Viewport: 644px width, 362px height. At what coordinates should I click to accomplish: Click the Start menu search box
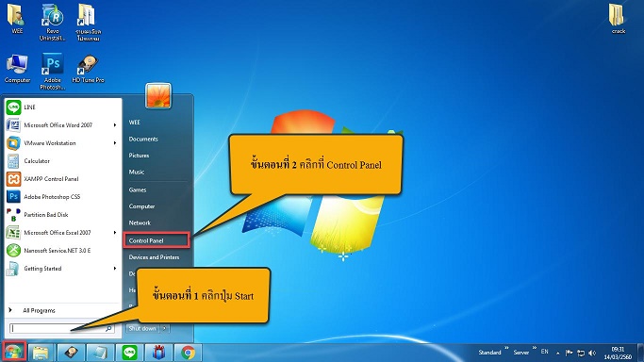click(62, 328)
